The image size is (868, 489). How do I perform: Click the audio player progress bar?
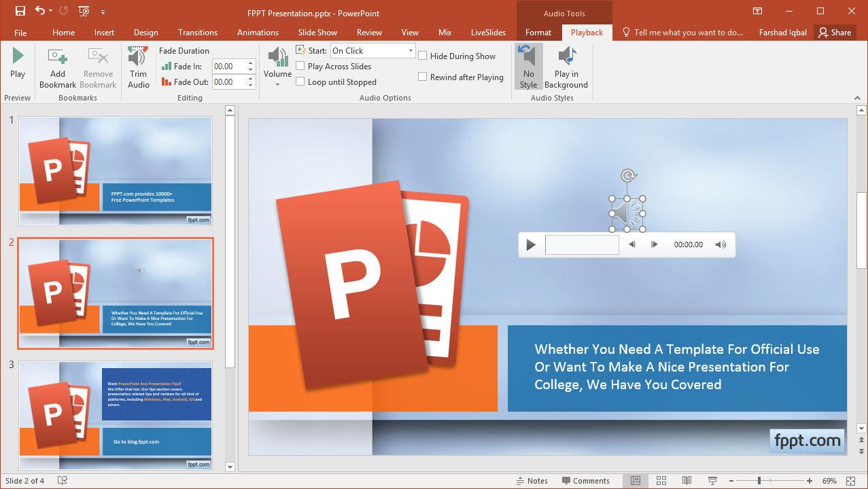click(x=582, y=244)
